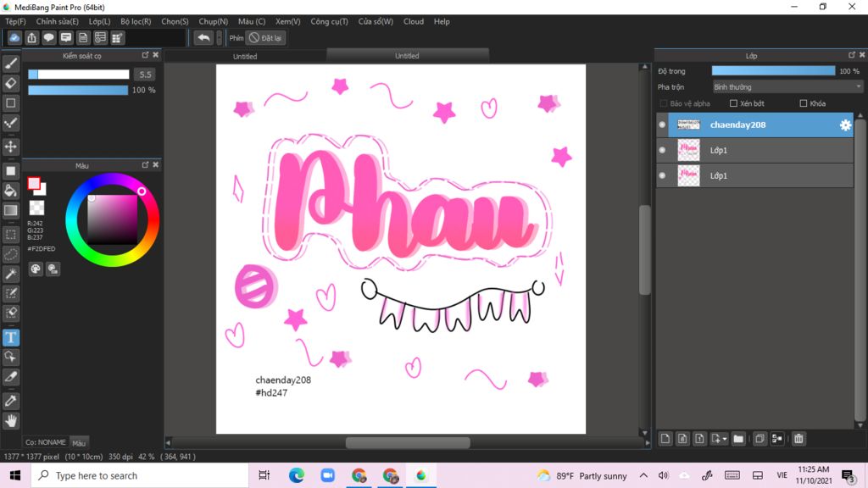Add a new layer folder

pos(738,439)
